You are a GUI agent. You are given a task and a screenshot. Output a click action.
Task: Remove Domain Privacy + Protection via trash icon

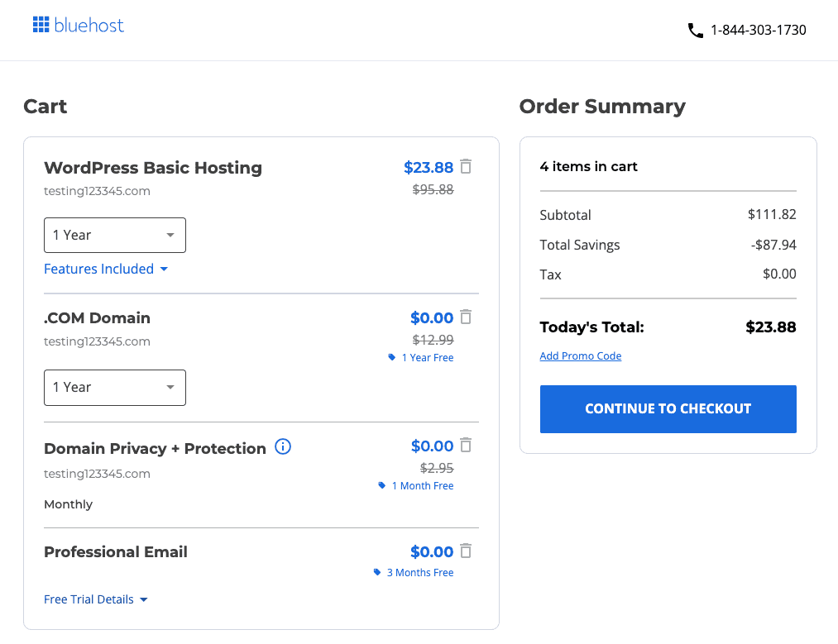[466, 446]
